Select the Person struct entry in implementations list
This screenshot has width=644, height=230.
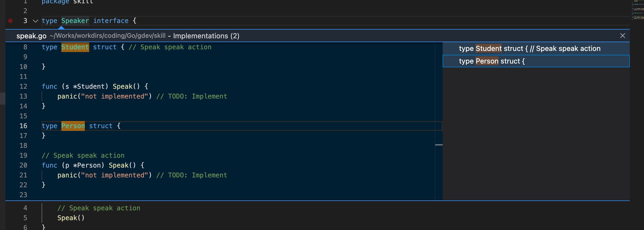coord(492,61)
